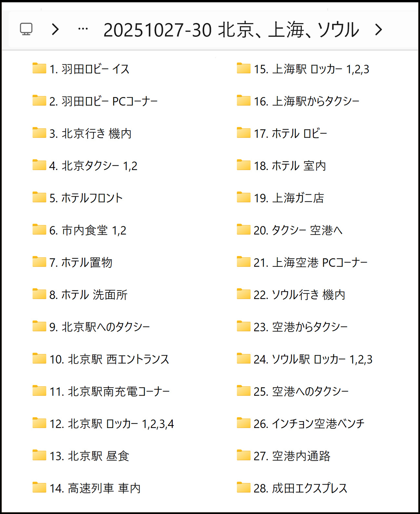Screen dimensions: 420x514
Task: Select the folder icon for 1. 羽田ロビー イス
Action: pyautogui.click(x=39, y=68)
